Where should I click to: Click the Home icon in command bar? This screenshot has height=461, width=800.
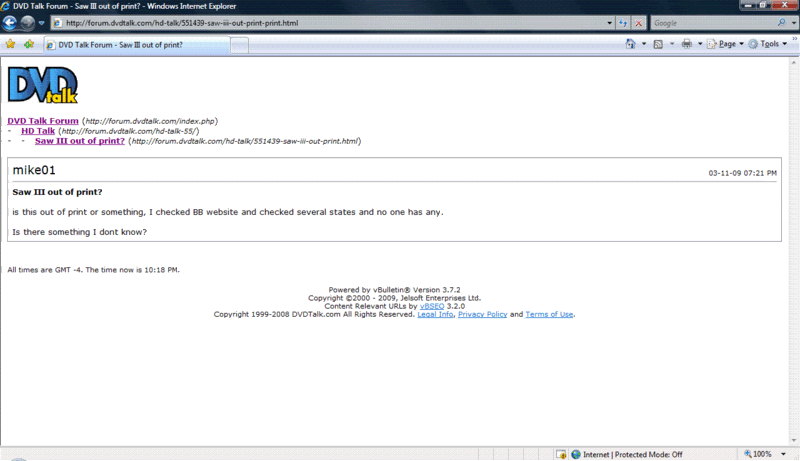pos(631,44)
